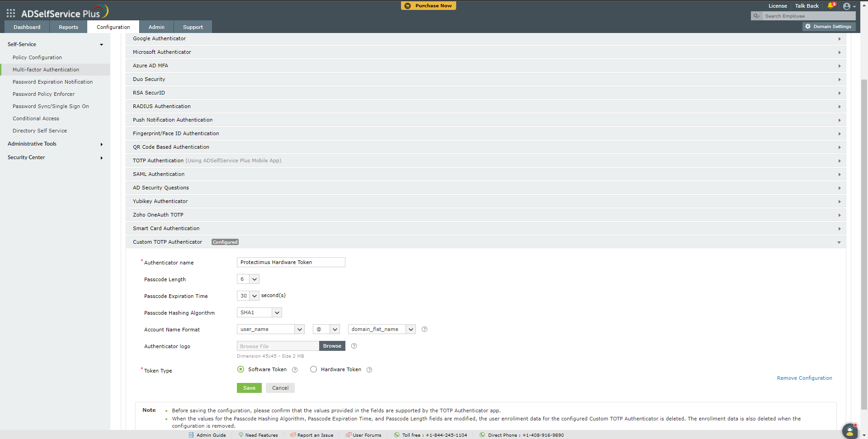Click the Browse File input field
Viewport: 868px width, 439px height.
tap(278, 346)
